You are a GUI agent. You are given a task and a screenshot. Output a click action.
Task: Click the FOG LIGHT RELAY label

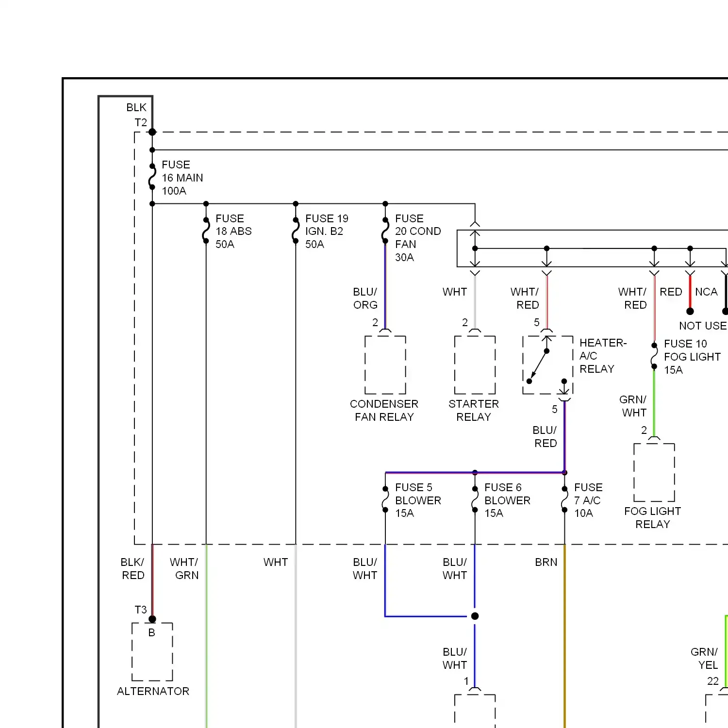click(653, 517)
